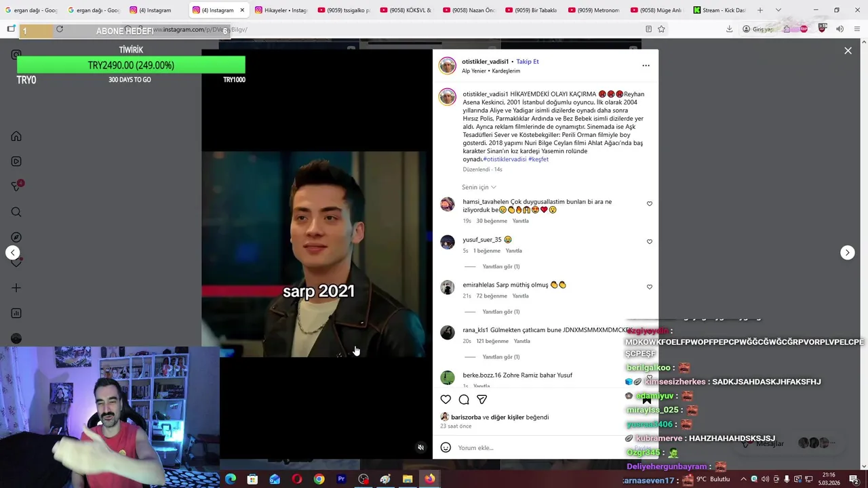Viewport: 868px width, 488px height.
Task: Open Explore compass icon in sidebar
Action: pos(16,237)
